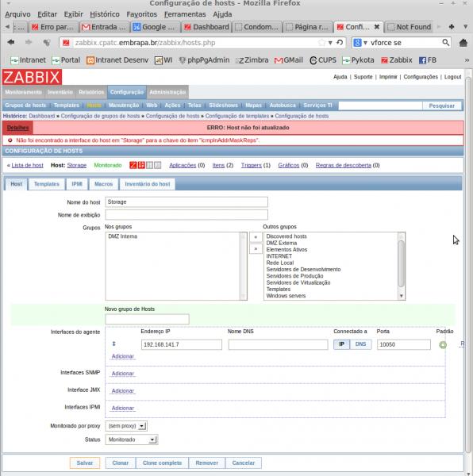This screenshot has height=476, width=473.
Task: Select the Padrão default interface radio
Action: click(x=443, y=345)
